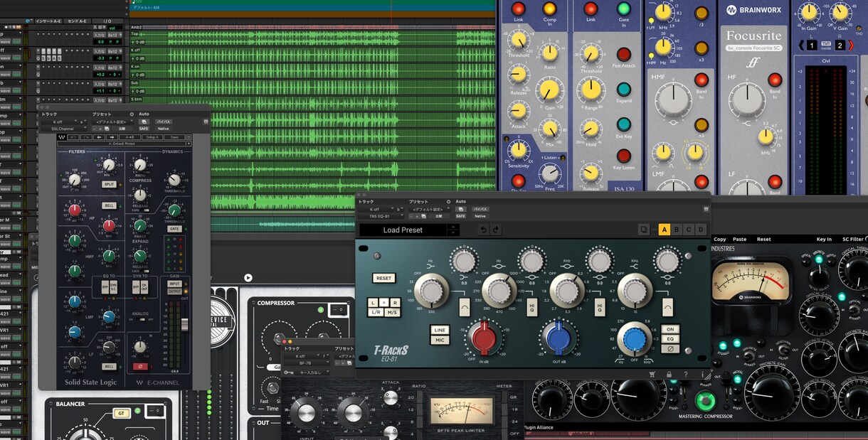Select preset slot B in T-RackS
This screenshot has height=440, width=868.
coord(677,230)
